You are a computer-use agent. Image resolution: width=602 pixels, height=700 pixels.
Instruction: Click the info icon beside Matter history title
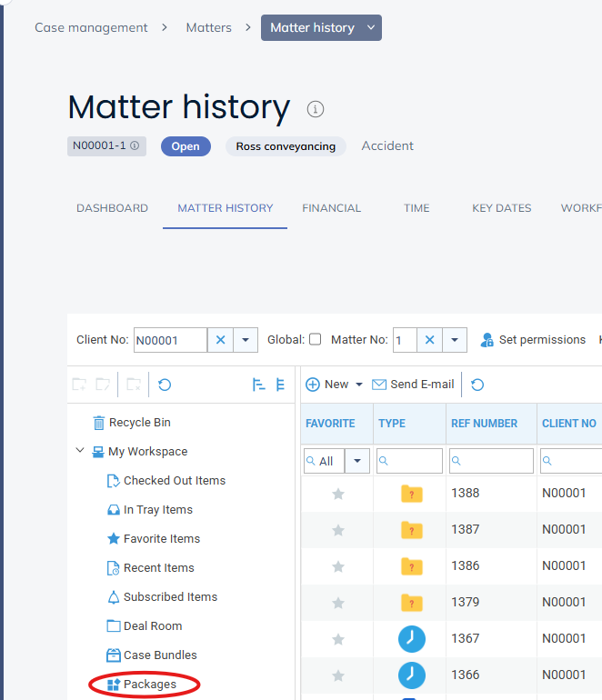pyautogui.click(x=316, y=109)
